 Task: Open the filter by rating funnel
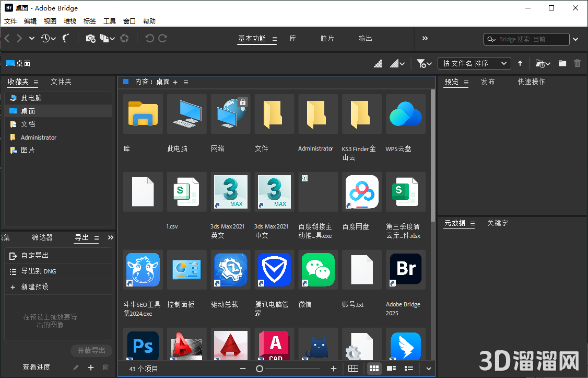(x=424, y=63)
